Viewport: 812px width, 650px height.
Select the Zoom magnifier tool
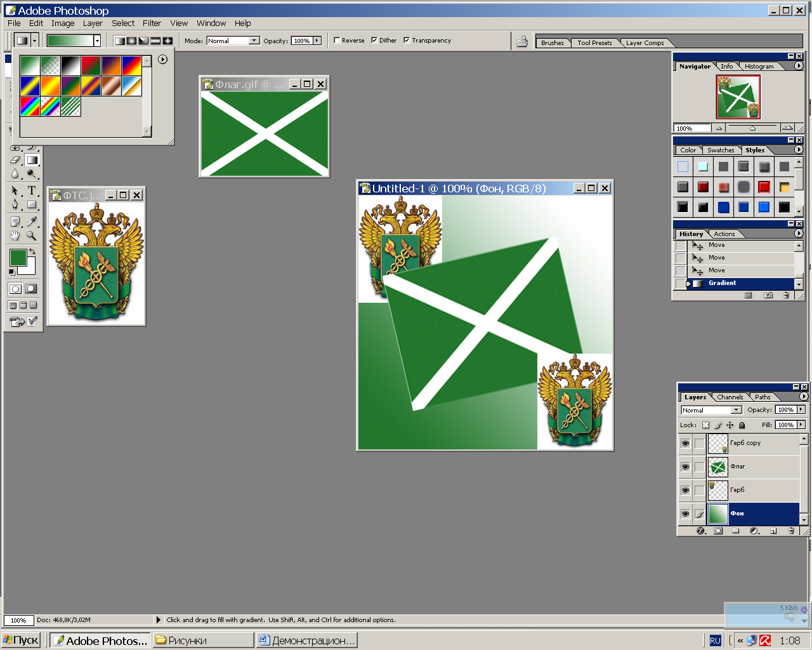pos(32,235)
